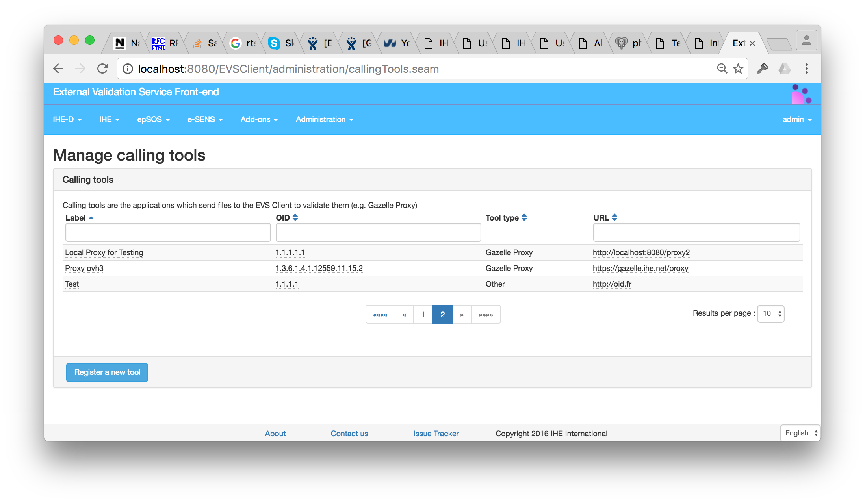
Task: Click the key extension icon in toolbar
Action: 762,68
